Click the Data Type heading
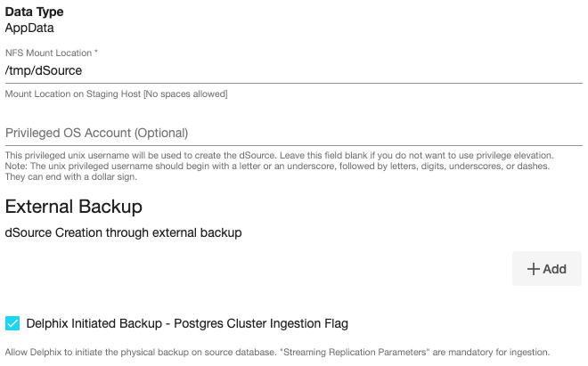Screen dimensions: 588x366 (x=40, y=12)
